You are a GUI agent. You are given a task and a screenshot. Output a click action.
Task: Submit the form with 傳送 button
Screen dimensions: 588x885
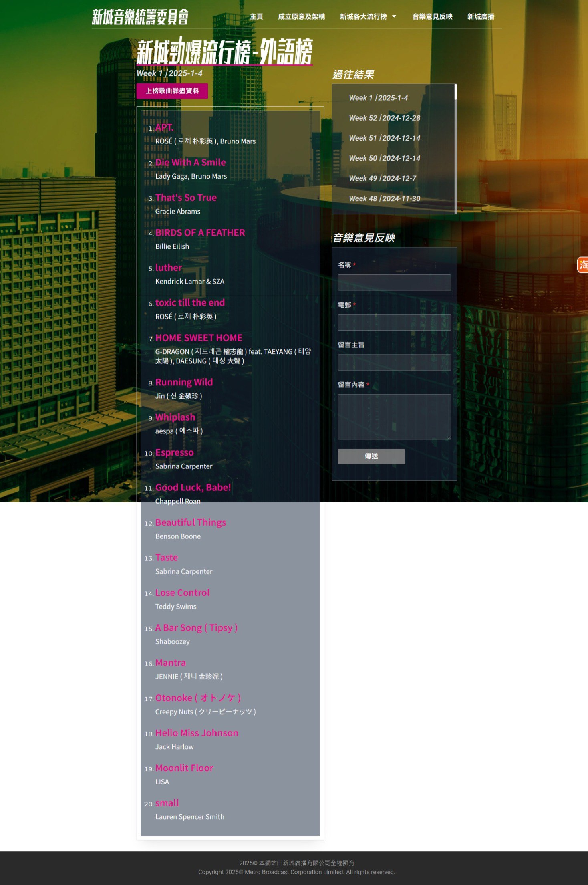pyautogui.click(x=371, y=456)
